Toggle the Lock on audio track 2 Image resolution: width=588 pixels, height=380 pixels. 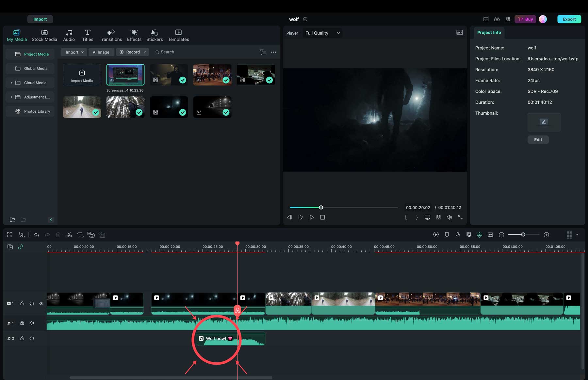[22, 338]
